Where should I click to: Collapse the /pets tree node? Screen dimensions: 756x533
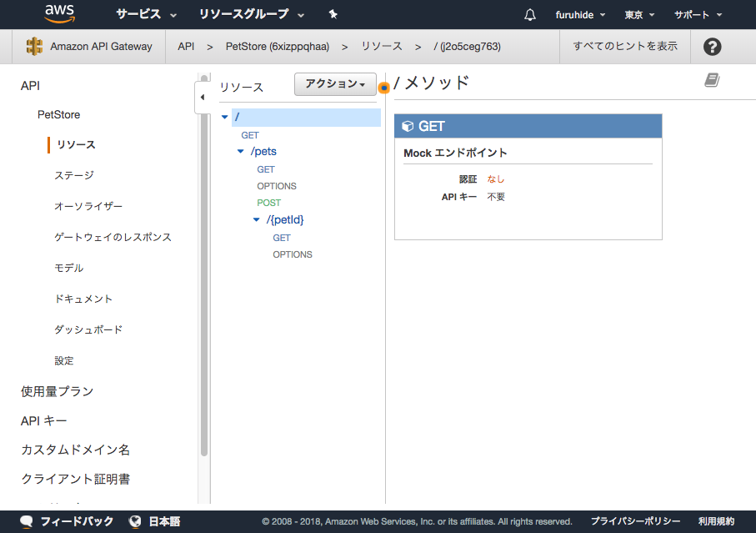[x=241, y=152]
